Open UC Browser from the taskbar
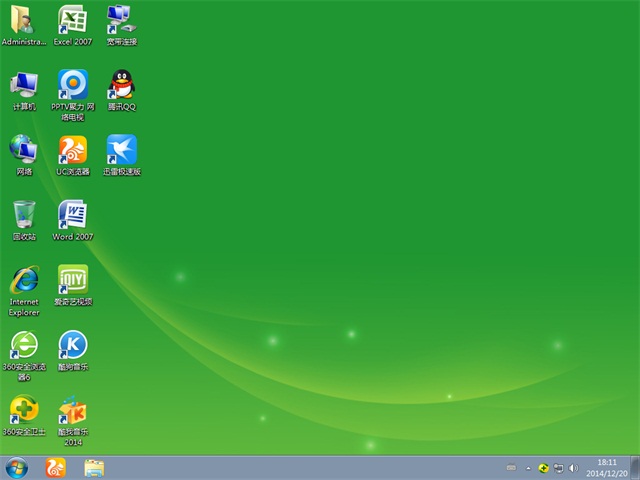Viewport: 640px width, 480px height. tap(55, 467)
